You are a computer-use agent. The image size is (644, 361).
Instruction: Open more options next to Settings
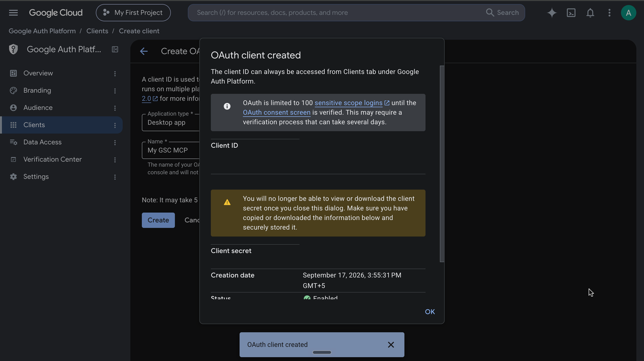pos(115,177)
